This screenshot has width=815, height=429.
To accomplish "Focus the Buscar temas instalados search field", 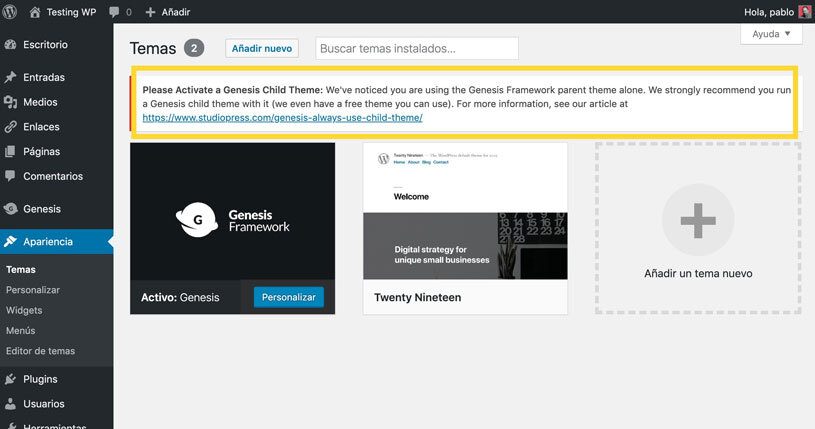I will pyautogui.click(x=417, y=48).
